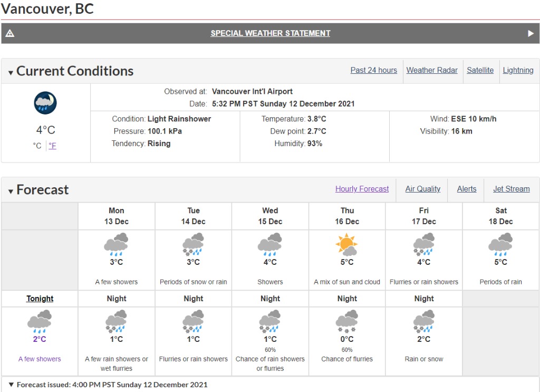Click the warning triangle alert icon
540x392 pixels.
(9, 33)
